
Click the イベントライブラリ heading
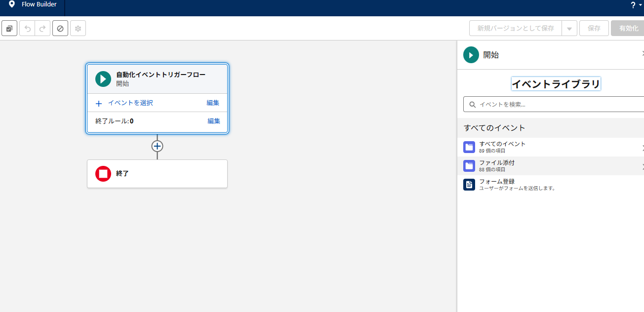tap(556, 84)
